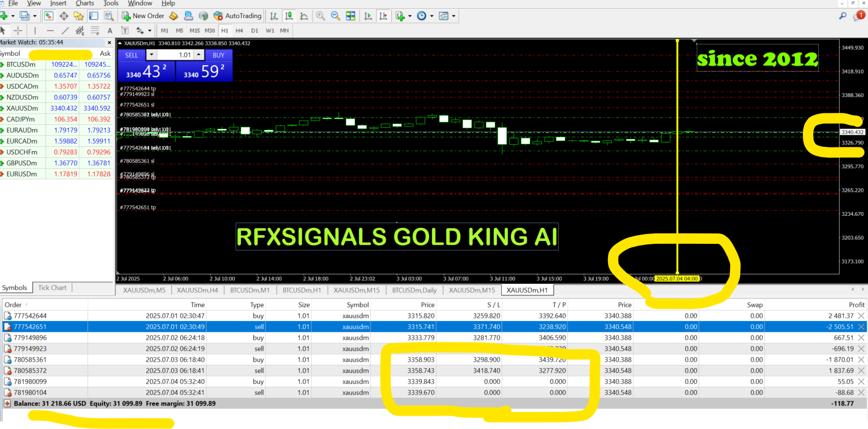This screenshot has width=868, height=429.
Task: Select the Crosshair tool
Action: click(x=18, y=31)
